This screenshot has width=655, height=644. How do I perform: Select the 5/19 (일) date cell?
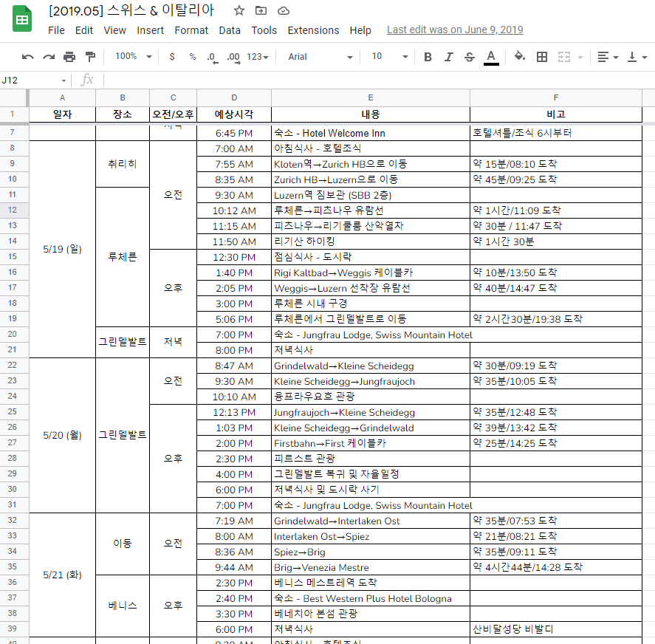[x=62, y=249]
